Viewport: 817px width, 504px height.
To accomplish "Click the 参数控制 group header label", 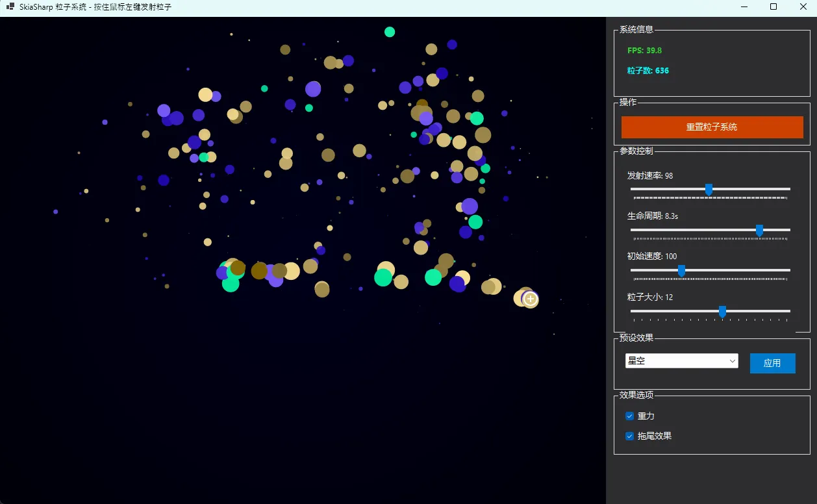I will pos(636,151).
